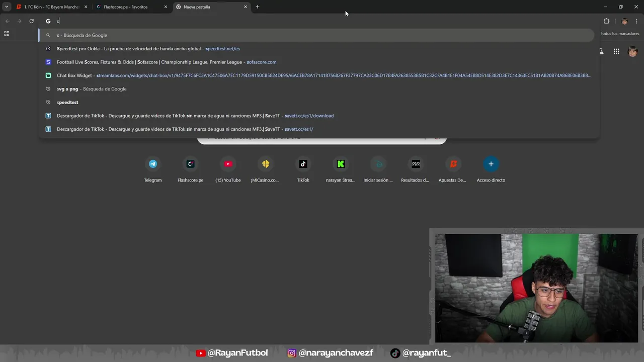Open the Telegram shortcut
The image size is (644, 362).
click(153, 169)
